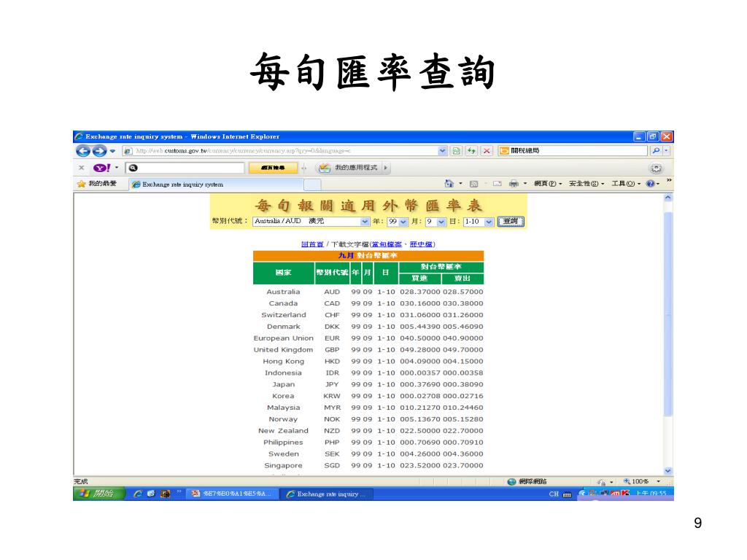Open the 100% zoom level control

[x=641, y=481]
